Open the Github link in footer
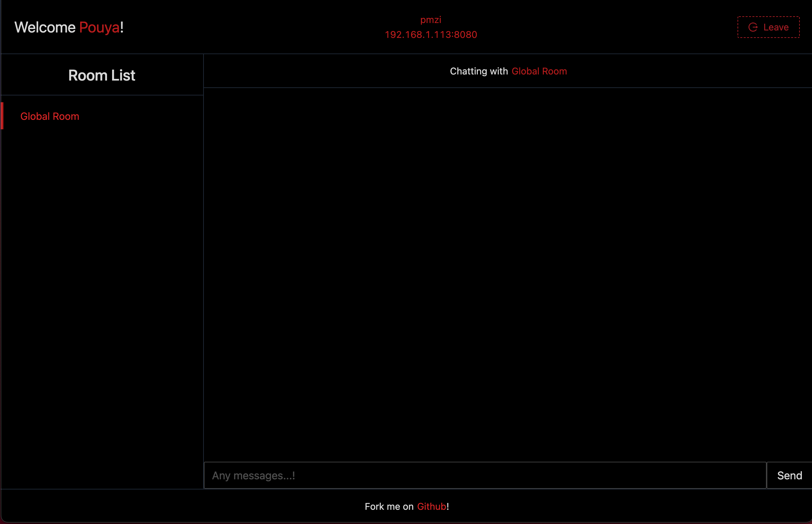The width and height of the screenshot is (812, 524). pyautogui.click(x=431, y=506)
